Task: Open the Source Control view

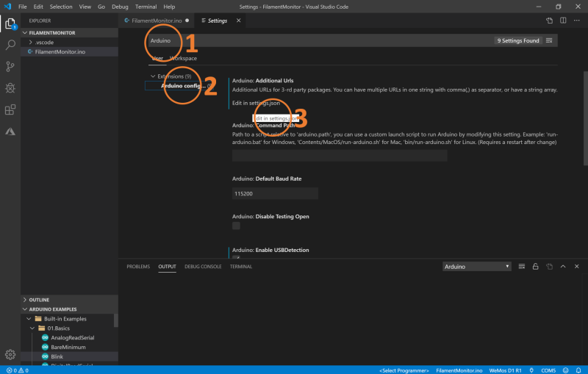Action: 10,67
